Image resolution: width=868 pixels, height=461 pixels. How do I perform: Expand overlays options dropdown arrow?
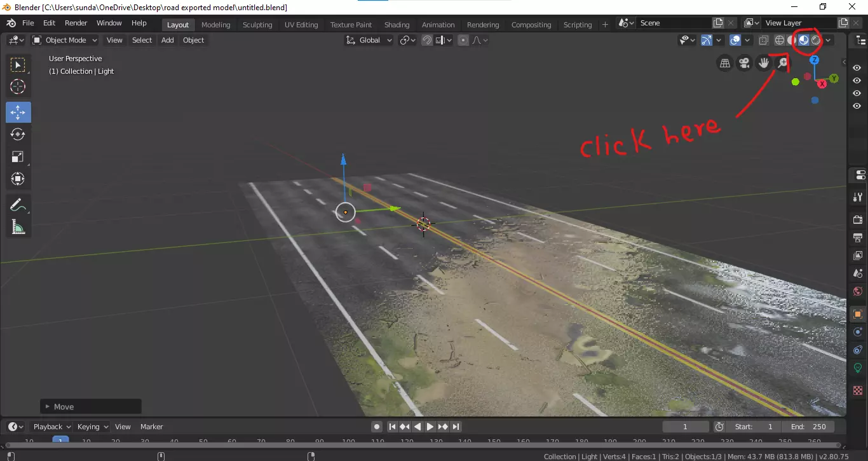point(747,40)
